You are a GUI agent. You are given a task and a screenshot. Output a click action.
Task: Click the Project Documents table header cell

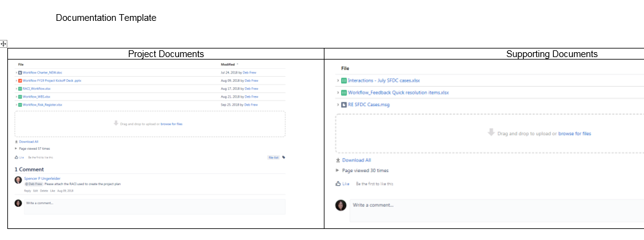point(166,54)
